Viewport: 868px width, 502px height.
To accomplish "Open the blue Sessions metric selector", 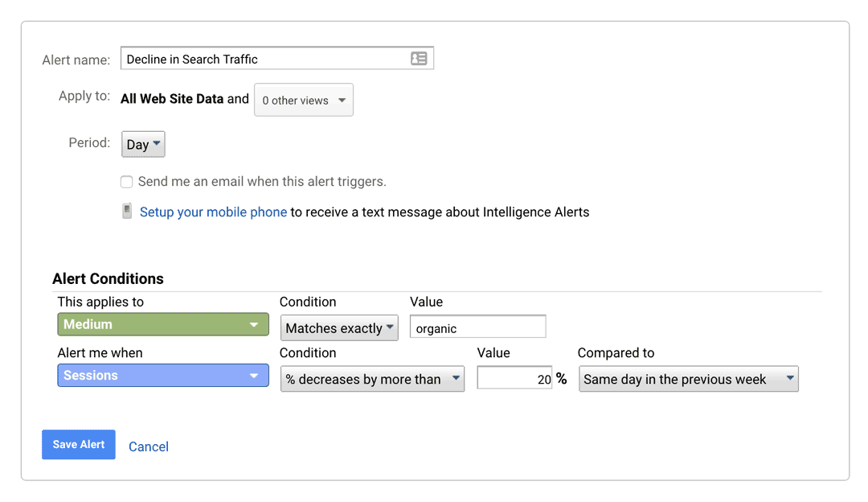I will click(163, 375).
